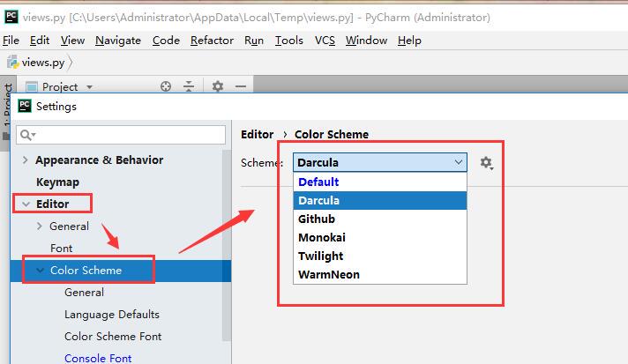Expand the General node under Editor
Screen dimensions: 628x364
pos(39,226)
